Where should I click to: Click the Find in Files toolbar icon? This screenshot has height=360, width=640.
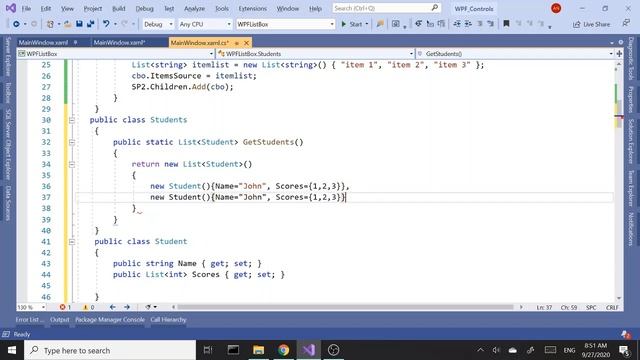coord(396,24)
